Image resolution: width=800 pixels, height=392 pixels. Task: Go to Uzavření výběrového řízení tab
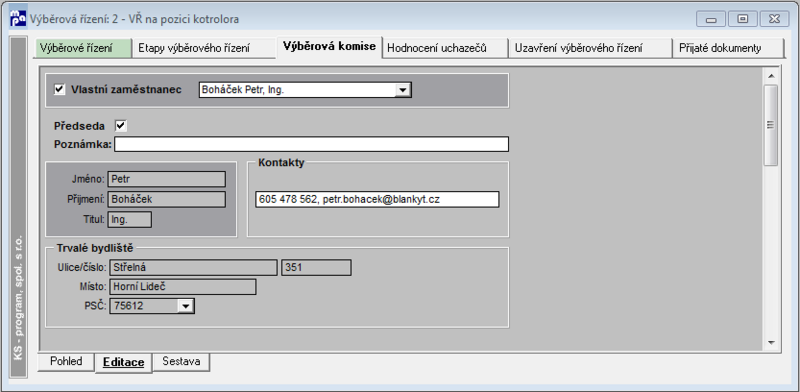[590, 48]
